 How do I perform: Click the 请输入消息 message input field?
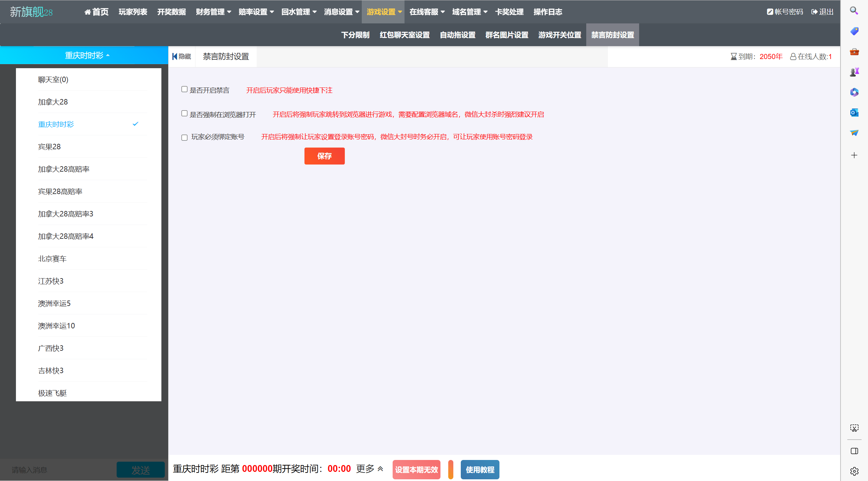[x=58, y=470]
